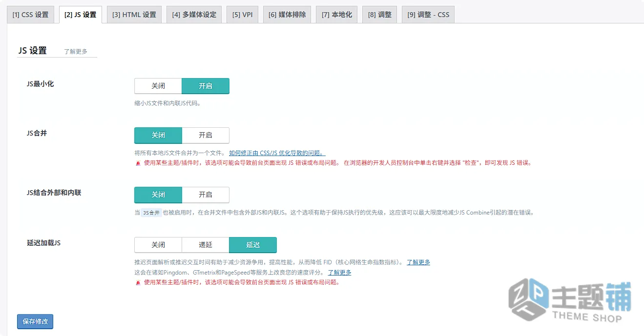This screenshot has height=336, width=644.
Task: Click the 保存修改 button
Action: (35, 322)
